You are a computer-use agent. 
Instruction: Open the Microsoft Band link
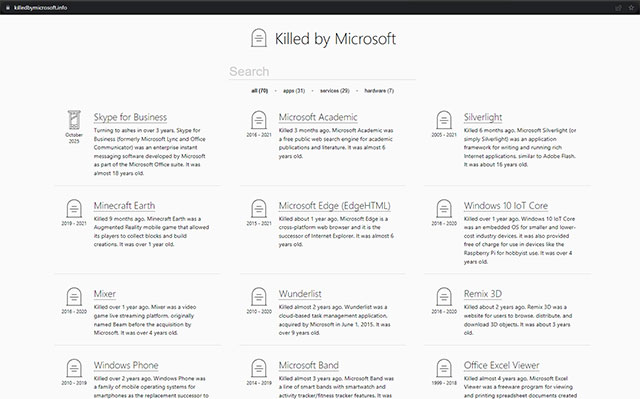pyautogui.click(x=309, y=365)
